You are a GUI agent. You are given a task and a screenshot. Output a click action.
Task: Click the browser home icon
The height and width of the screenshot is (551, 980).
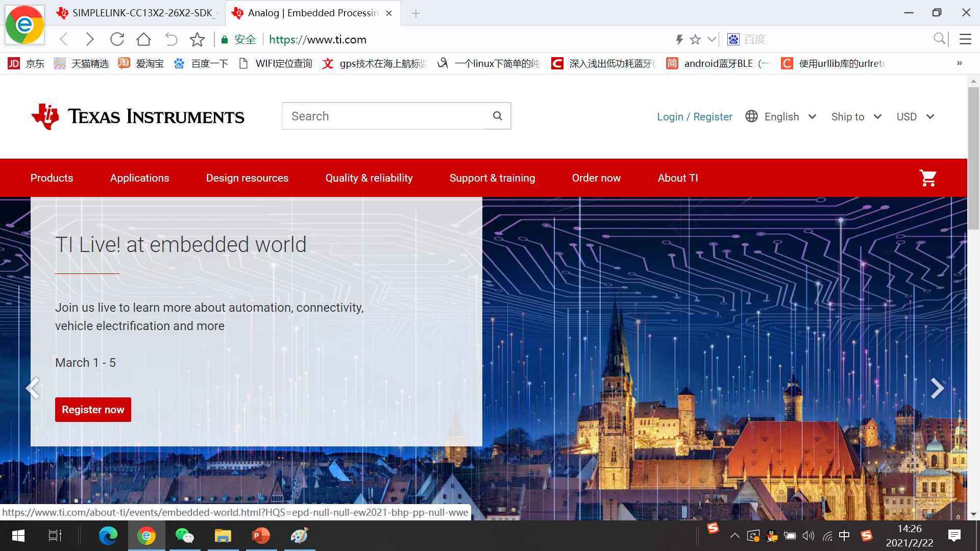tap(144, 39)
